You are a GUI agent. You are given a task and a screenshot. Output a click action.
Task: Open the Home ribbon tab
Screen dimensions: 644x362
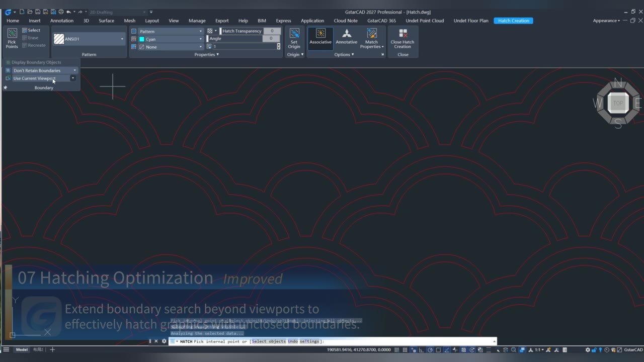tap(13, 21)
